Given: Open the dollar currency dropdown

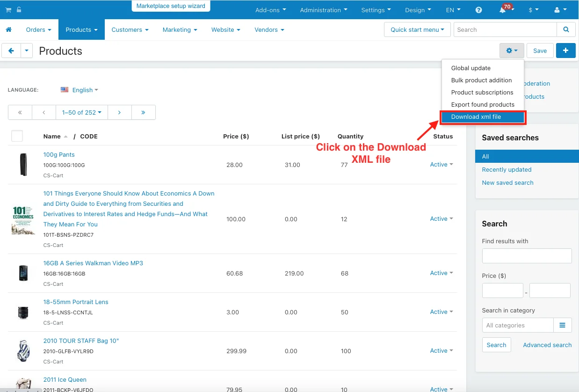Looking at the screenshot, I should pyautogui.click(x=534, y=10).
